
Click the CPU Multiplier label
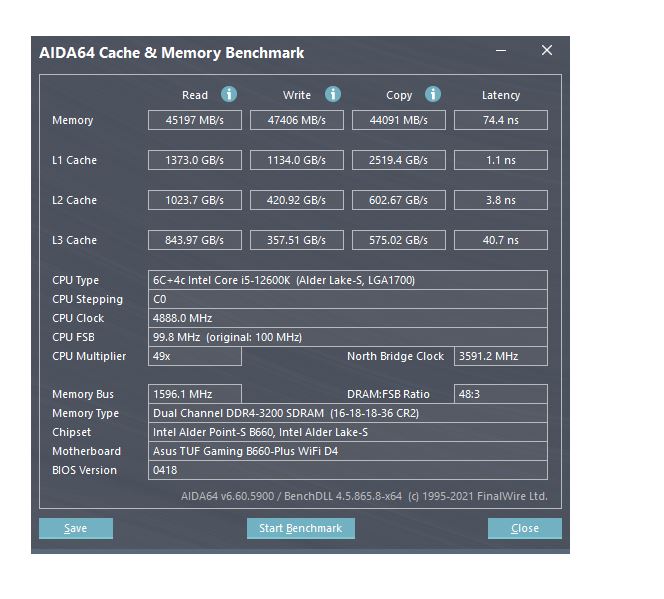point(89,357)
